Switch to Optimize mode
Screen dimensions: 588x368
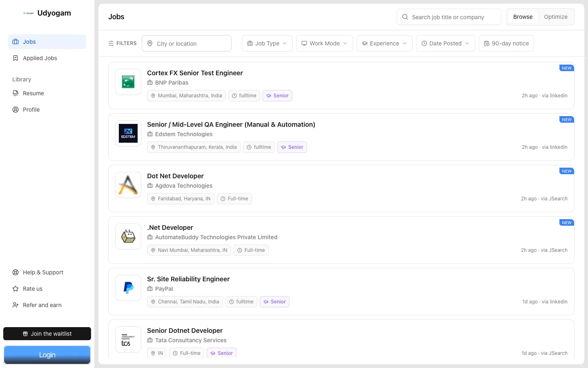click(556, 17)
